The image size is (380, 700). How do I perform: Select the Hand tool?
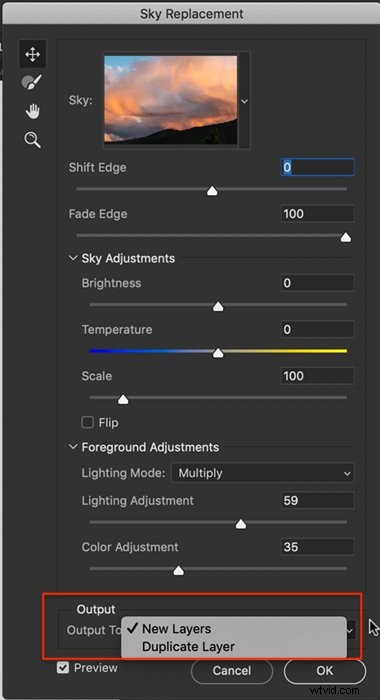click(x=33, y=111)
